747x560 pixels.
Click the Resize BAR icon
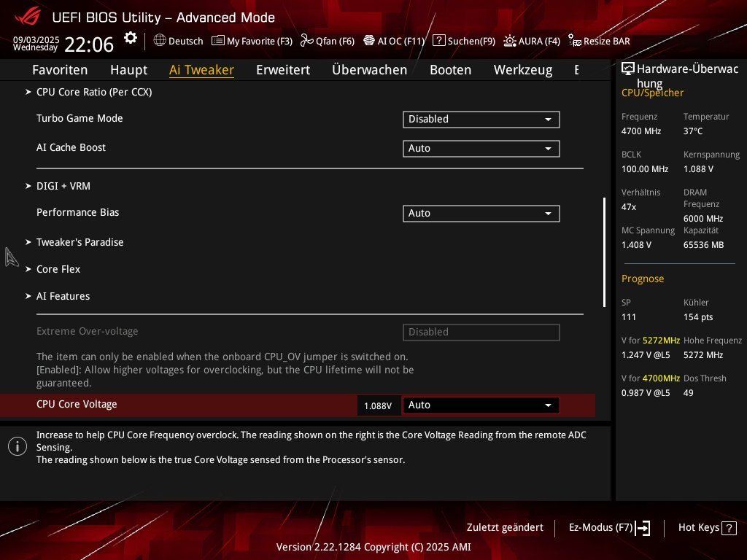tap(575, 41)
